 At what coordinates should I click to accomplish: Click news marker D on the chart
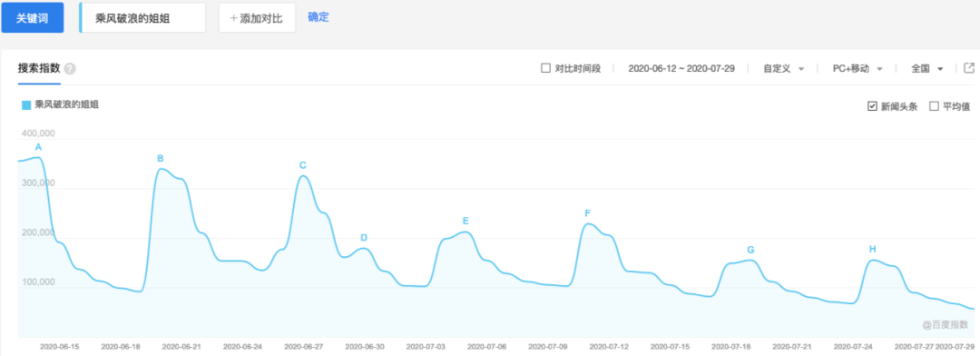[x=364, y=238]
